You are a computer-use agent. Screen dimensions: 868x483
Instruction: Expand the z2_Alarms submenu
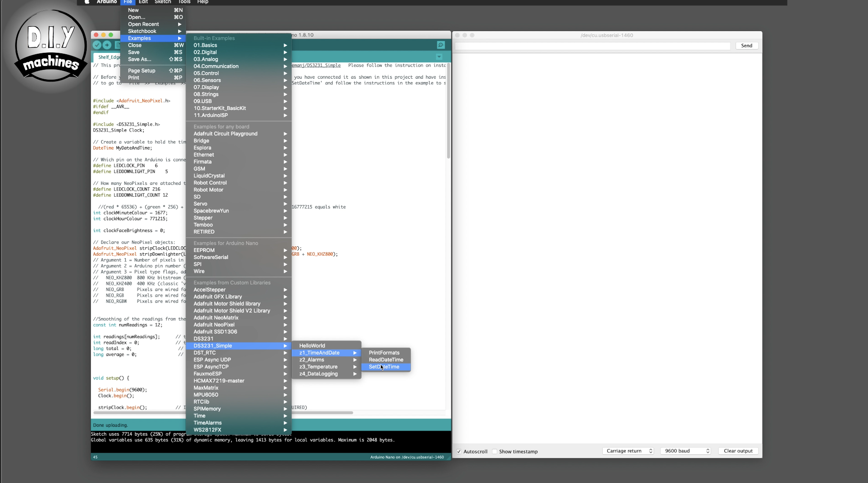(x=327, y=360)
